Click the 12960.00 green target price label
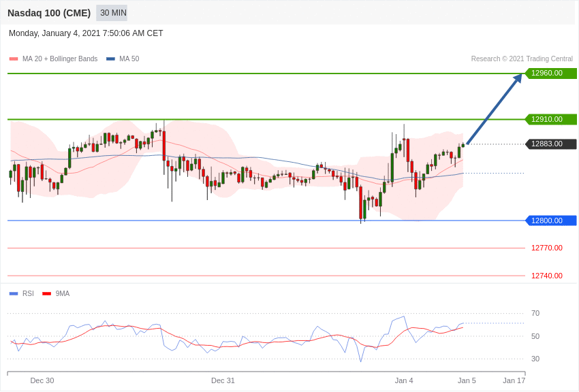Image resolution: width=579 pixels, height=392 pixels. point(550,73)
